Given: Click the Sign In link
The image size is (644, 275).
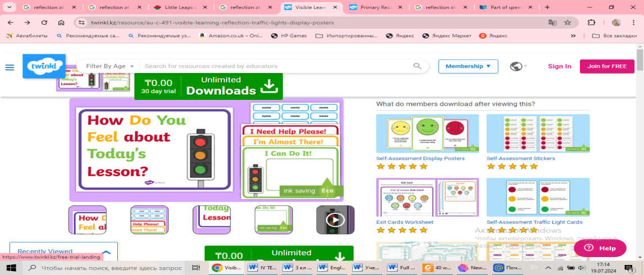Looking at the screenshot, I should (559, 66).
